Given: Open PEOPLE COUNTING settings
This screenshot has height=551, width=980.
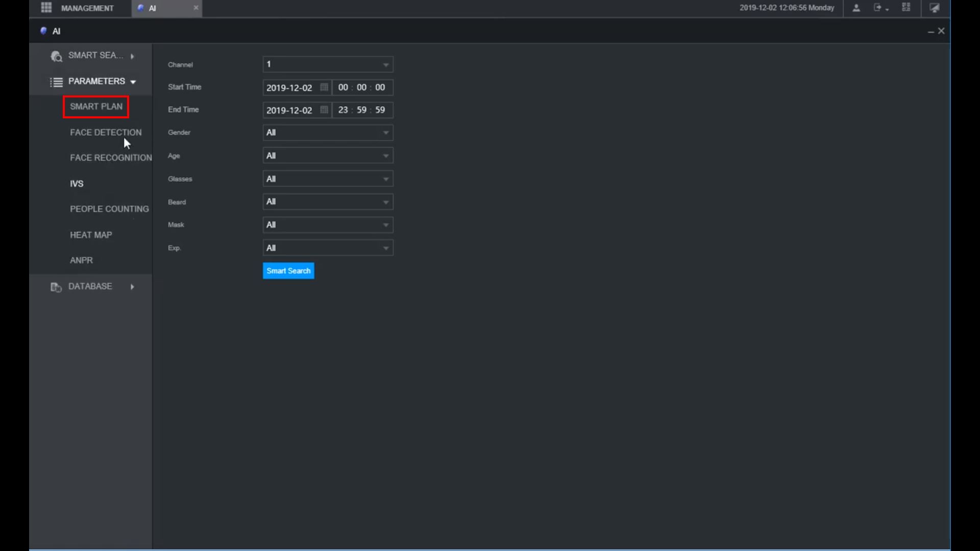Looking at the screenshot, I should click(x=109, y=209).
